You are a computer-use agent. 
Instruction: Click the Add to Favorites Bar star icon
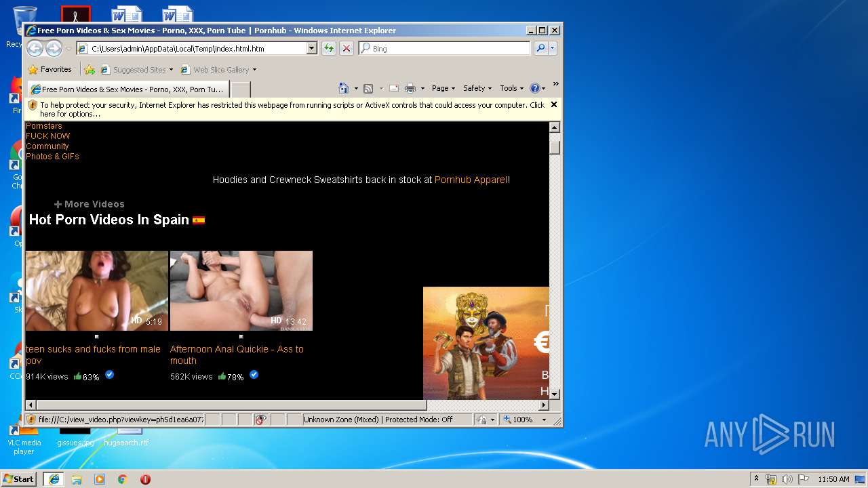point(90,69)
